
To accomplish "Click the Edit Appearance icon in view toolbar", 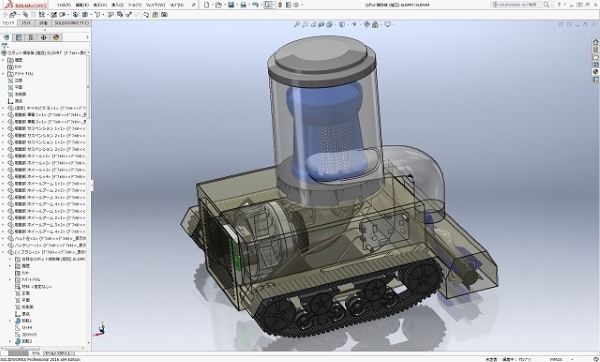I will click(367, 24).
